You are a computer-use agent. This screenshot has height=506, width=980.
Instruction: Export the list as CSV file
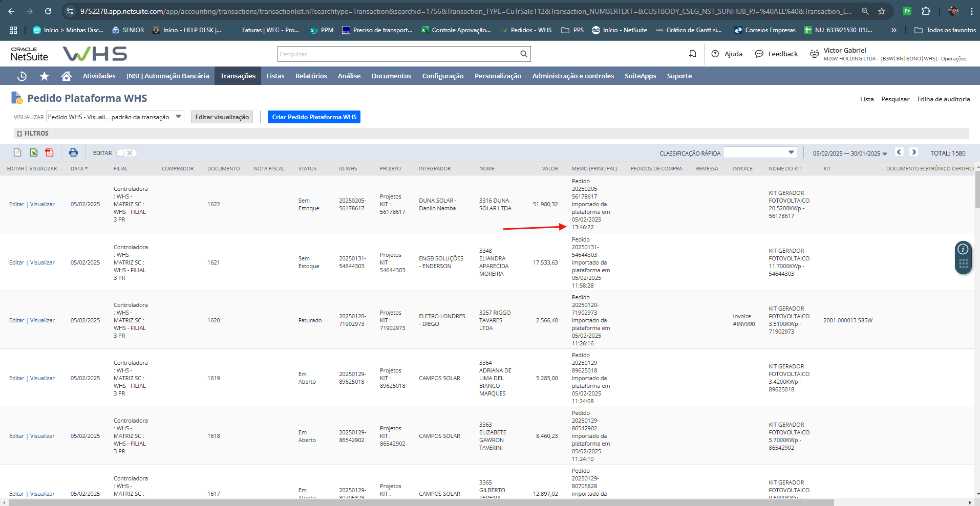tap(17, 152)
